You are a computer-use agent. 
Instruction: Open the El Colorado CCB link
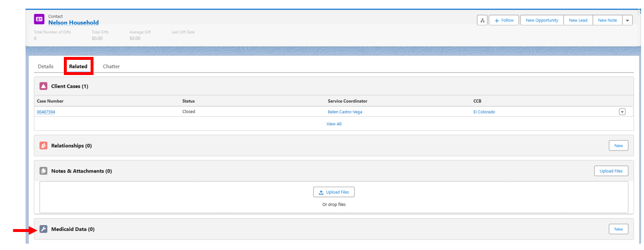[x=484, y=112]
